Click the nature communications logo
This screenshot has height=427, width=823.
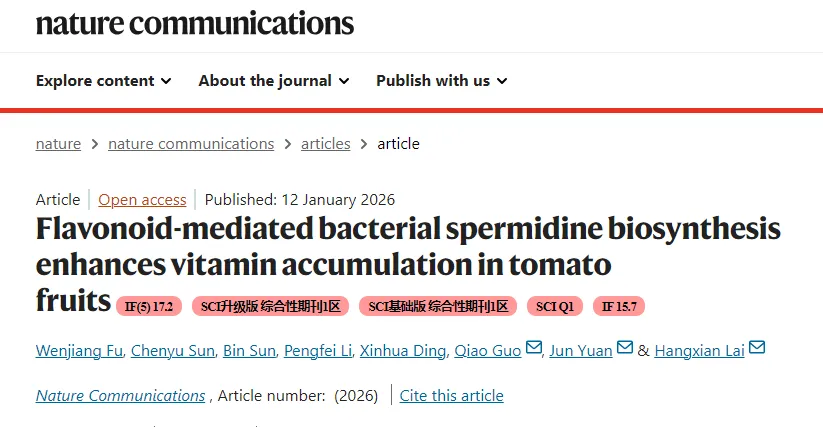tap(195, 22)
